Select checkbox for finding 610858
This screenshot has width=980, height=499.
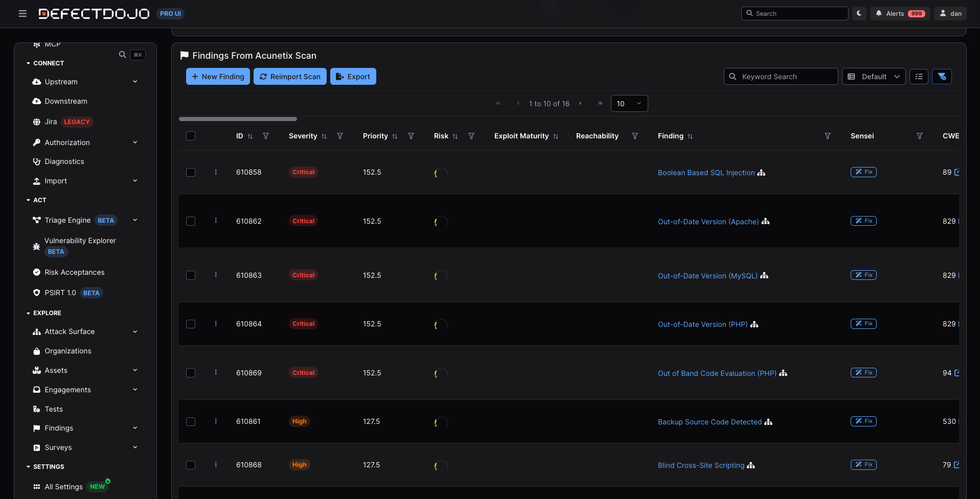[x=191, y=172]
